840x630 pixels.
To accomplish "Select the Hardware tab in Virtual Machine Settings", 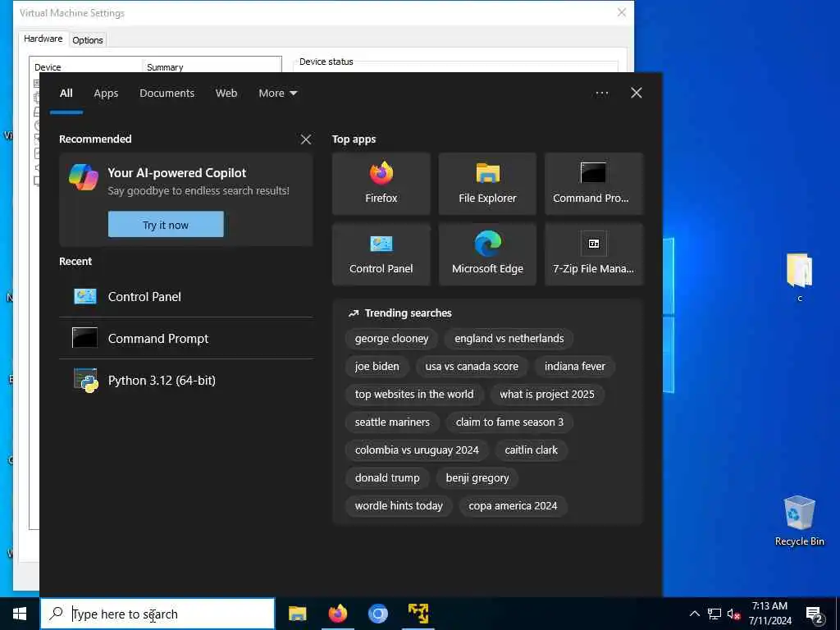I will click(x=43, y=39).
